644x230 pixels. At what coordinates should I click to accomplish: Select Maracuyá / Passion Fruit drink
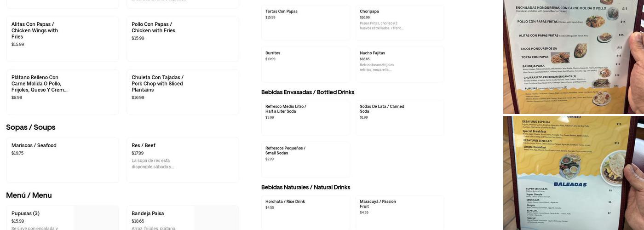pos(399,212)
